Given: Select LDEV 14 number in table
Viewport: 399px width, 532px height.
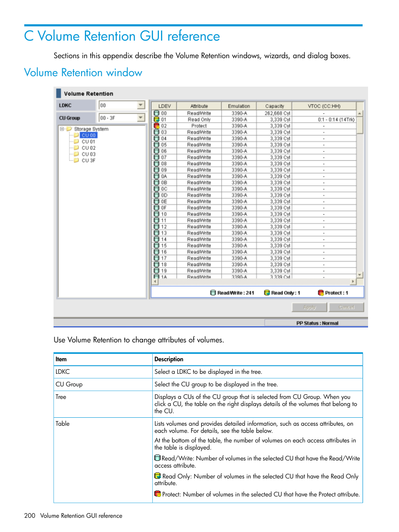Looking at the screenshot, I should 164,239.
